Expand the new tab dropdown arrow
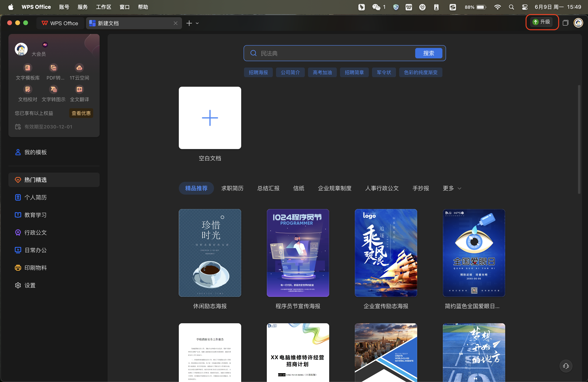Image resolution: width=588 pixels, height=382 pixels. tap(197, 23)
